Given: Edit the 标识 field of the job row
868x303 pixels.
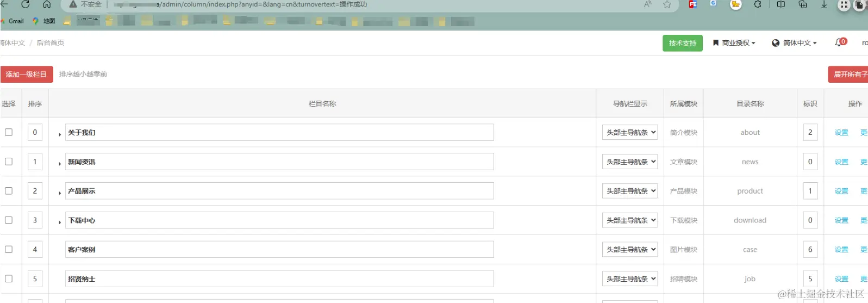Looking at the screenshot, I should point(810,279).
